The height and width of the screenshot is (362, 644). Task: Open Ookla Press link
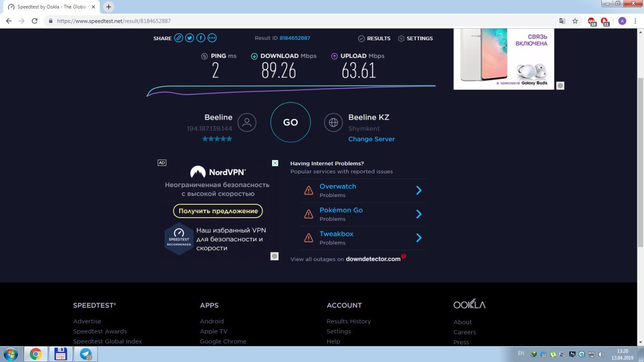(461, 342)
